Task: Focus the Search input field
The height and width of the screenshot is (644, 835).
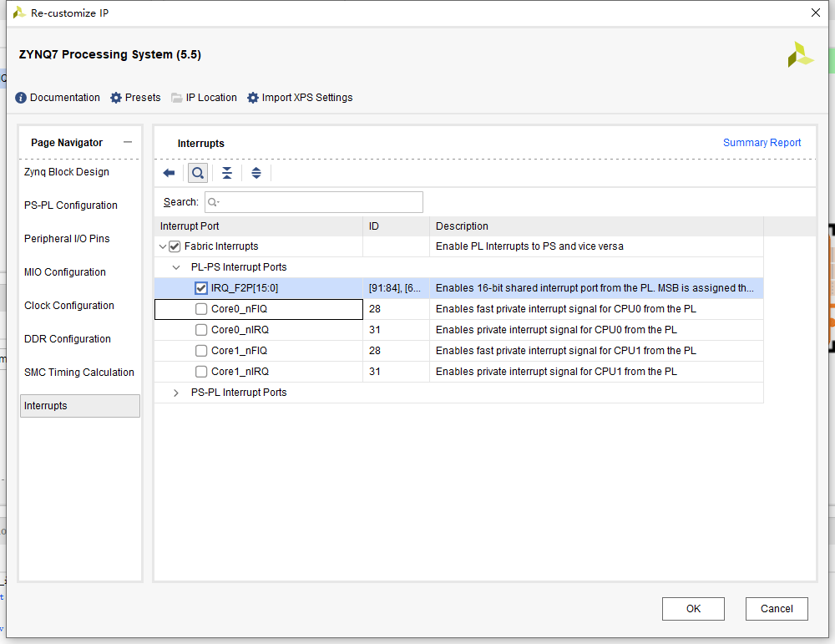Action: [x=314, y=202]
